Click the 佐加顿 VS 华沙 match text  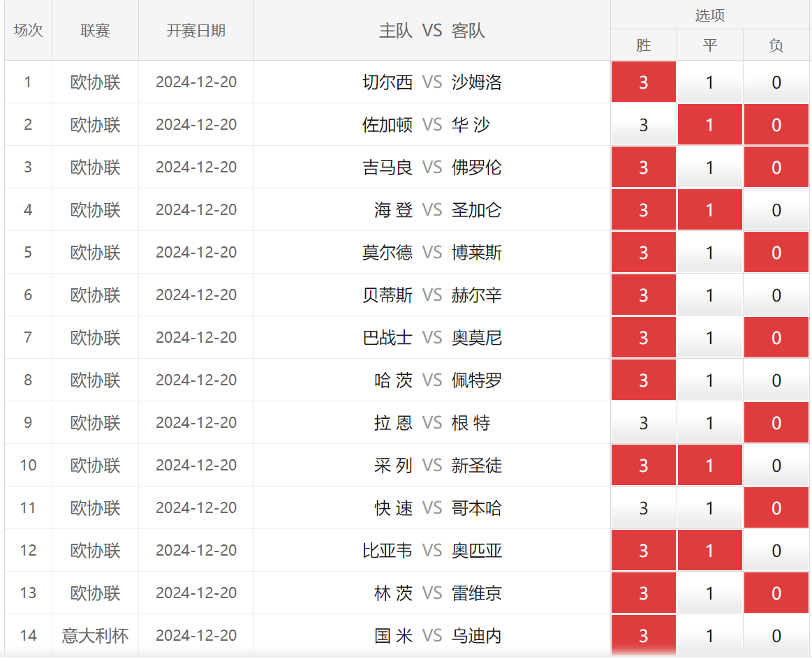[x=426, y=124]
